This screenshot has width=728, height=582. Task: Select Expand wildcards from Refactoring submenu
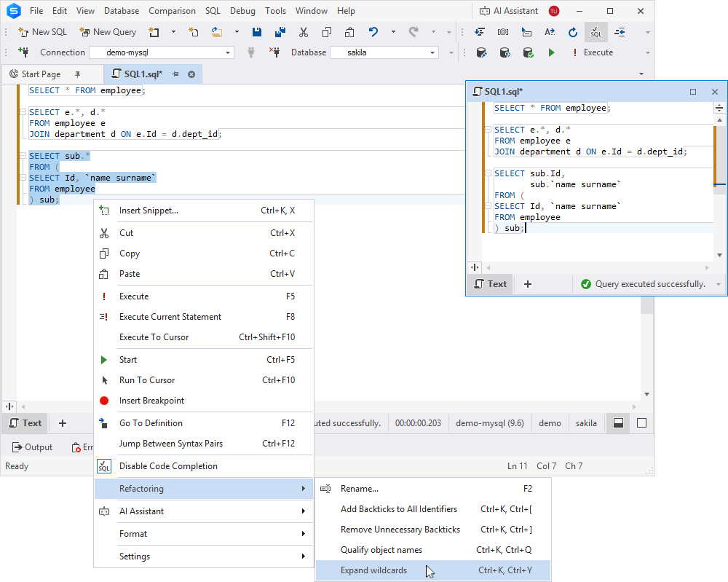point(432,570)
